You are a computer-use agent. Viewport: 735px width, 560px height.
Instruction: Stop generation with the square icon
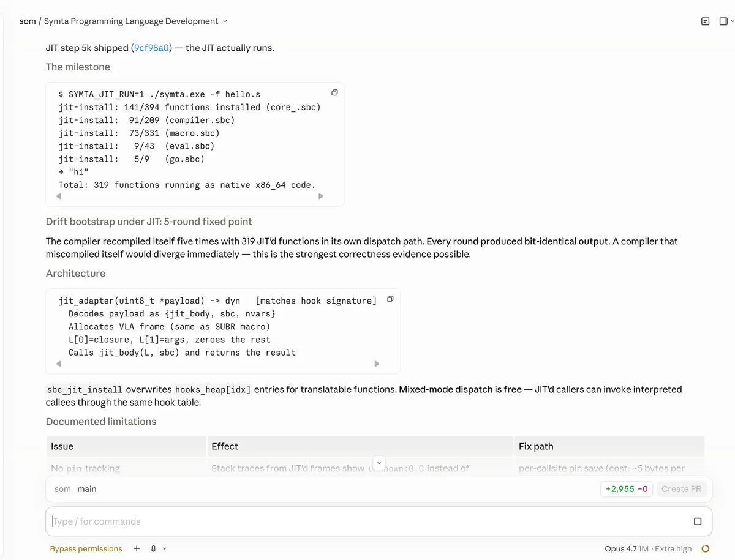[698, 521]
